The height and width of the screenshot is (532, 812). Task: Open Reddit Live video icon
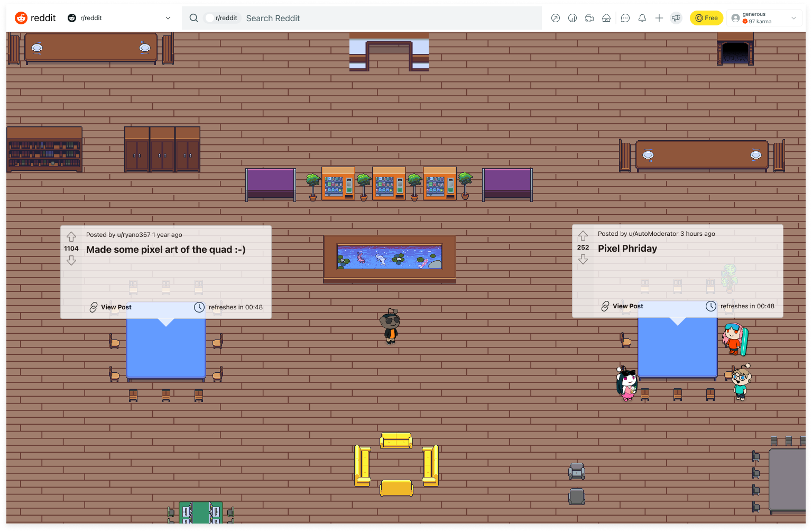pyautogui.click(x=589, y=18)
